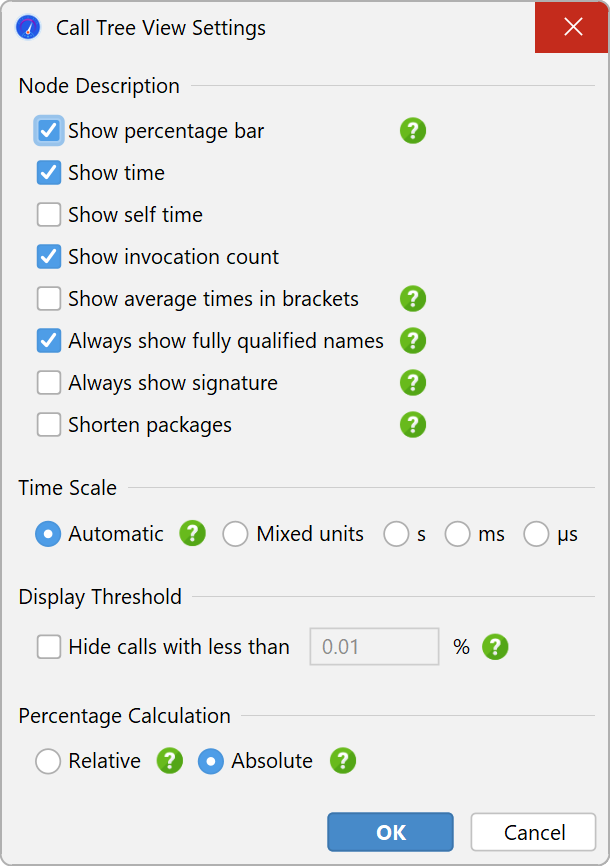Enable Show self time checkbox
This screenshot has width=610, height=866.
click(x=49, y=215)
